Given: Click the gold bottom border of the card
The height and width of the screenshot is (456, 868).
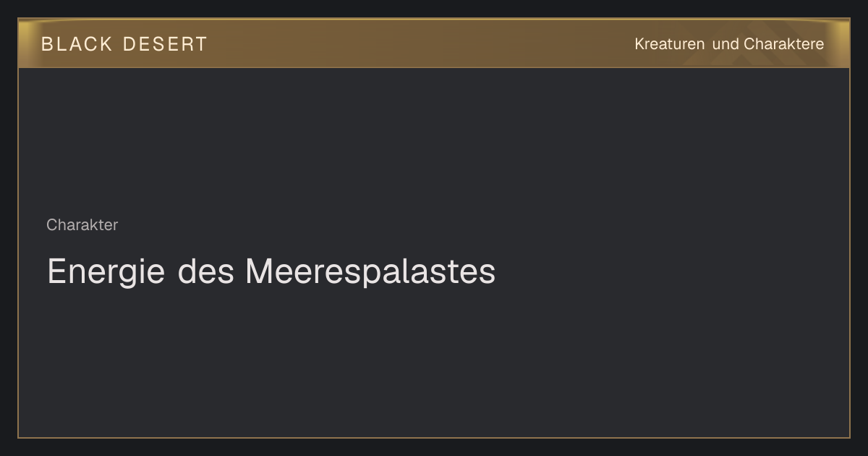Looking at the screenshot, I should click(x=434, y=438).
